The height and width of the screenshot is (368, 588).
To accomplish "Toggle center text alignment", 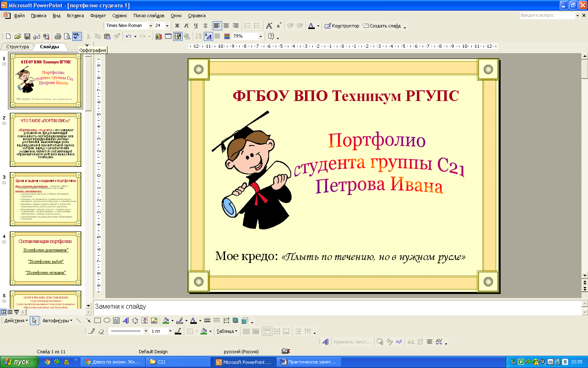I will 226,26.
